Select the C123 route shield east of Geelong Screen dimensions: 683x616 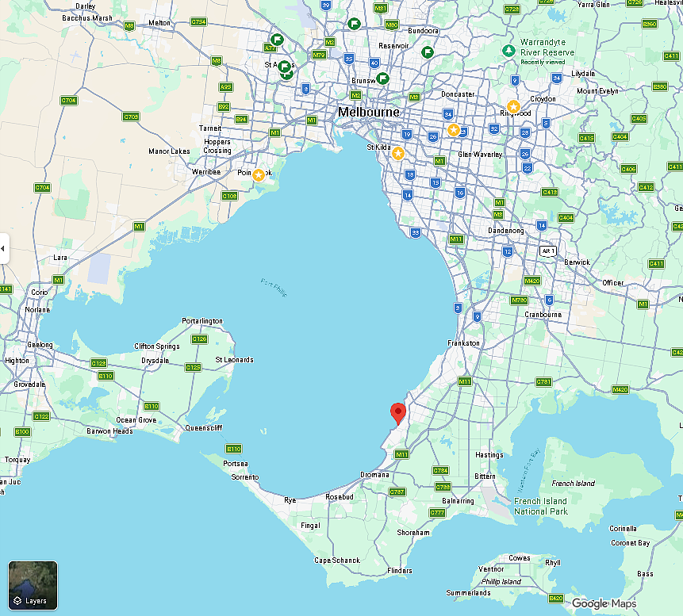click(x=98, y=362)
